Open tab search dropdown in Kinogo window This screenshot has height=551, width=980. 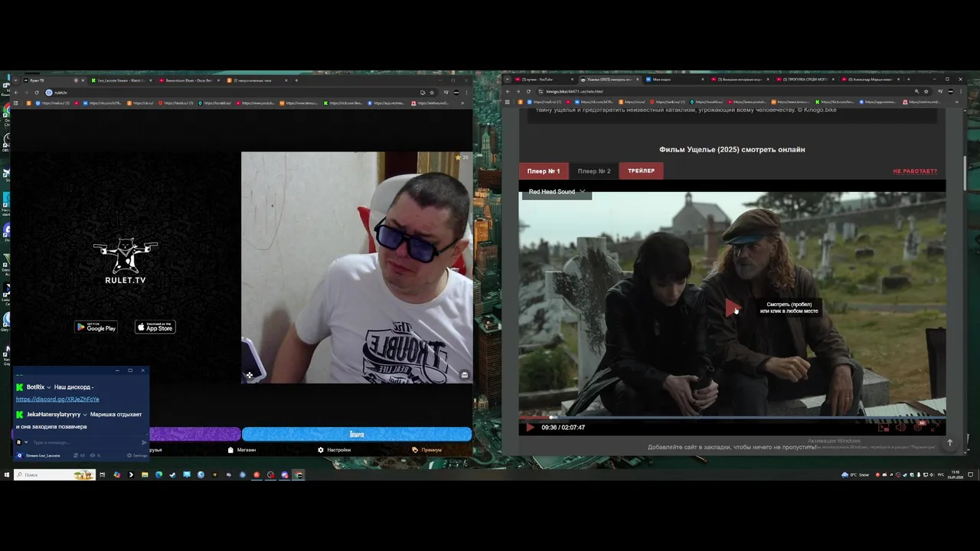[x=508, y=79]
